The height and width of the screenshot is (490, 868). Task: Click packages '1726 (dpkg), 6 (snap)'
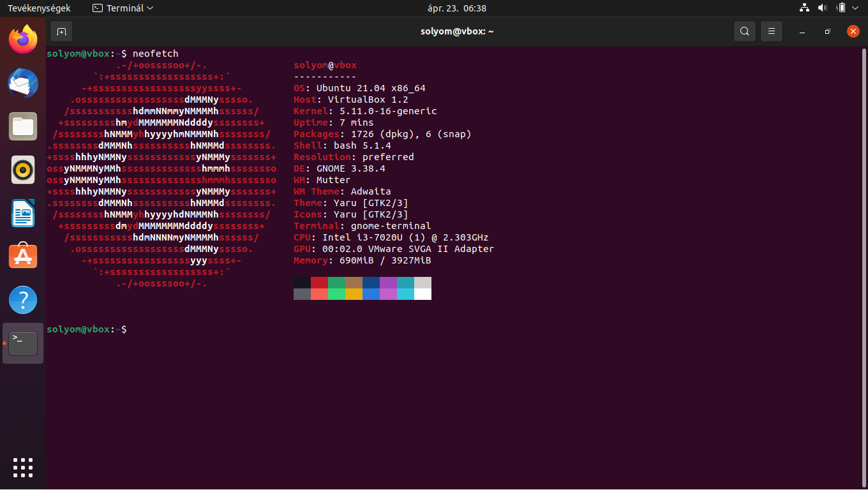411,134
